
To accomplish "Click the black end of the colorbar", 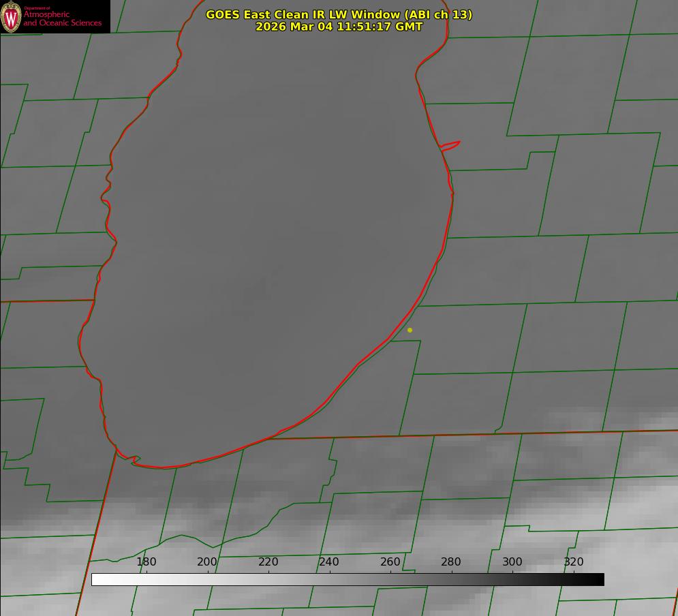I will [x=600, y=579].
